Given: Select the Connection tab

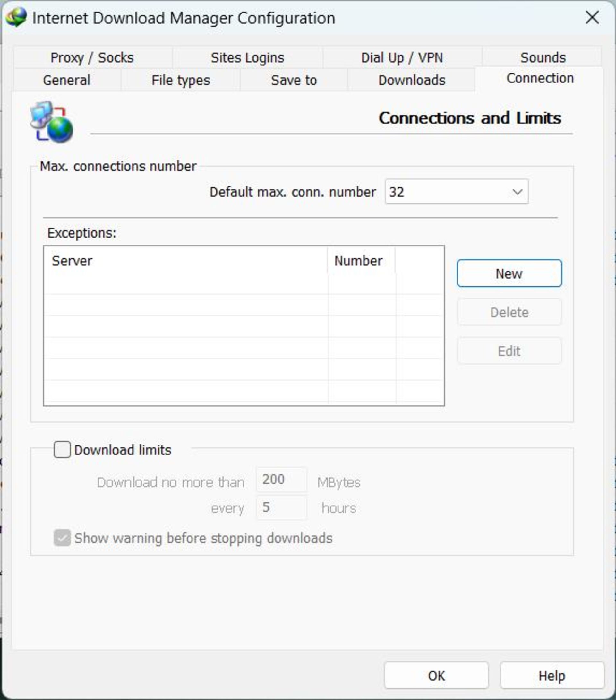Looking at the screenshot, I should (540, 78).
